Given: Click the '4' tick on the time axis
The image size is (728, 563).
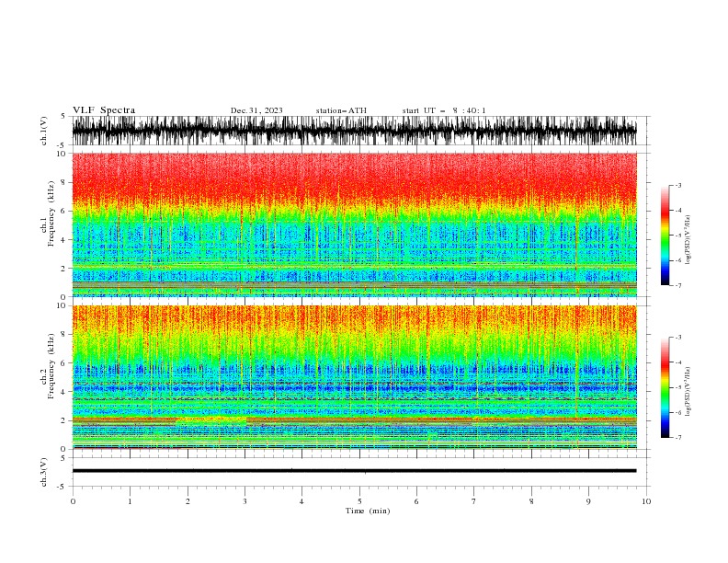Looking at the screenshot, I should click(x=301, y=501).
